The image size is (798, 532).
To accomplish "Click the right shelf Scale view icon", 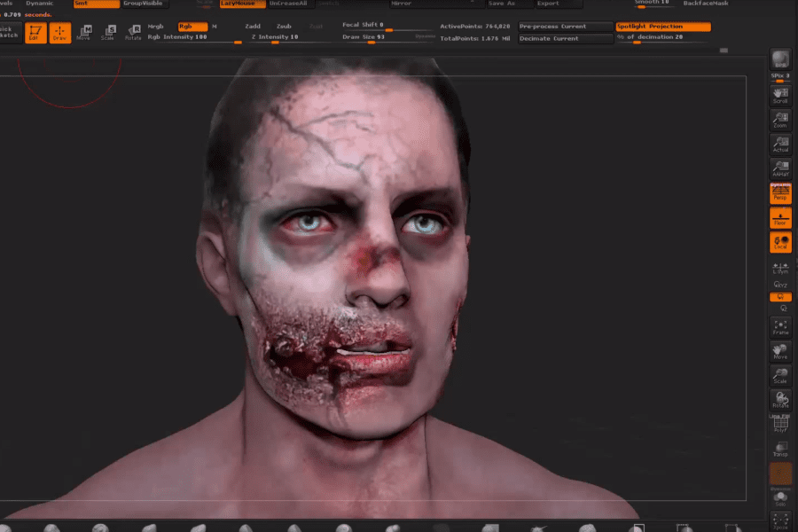I will click(780, 376).
